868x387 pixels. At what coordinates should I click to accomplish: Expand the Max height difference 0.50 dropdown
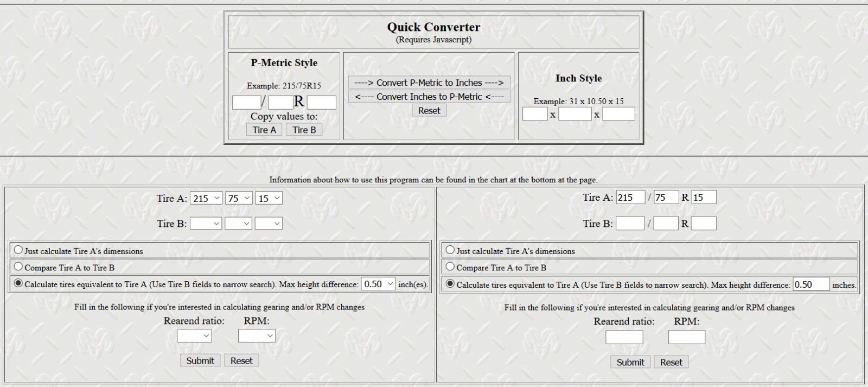click(378, 284)
